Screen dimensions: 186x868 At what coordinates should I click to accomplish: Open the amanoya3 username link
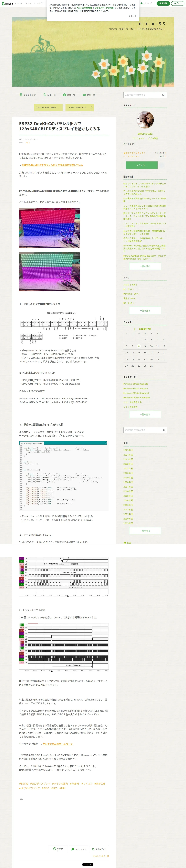(x=145, y=134)
